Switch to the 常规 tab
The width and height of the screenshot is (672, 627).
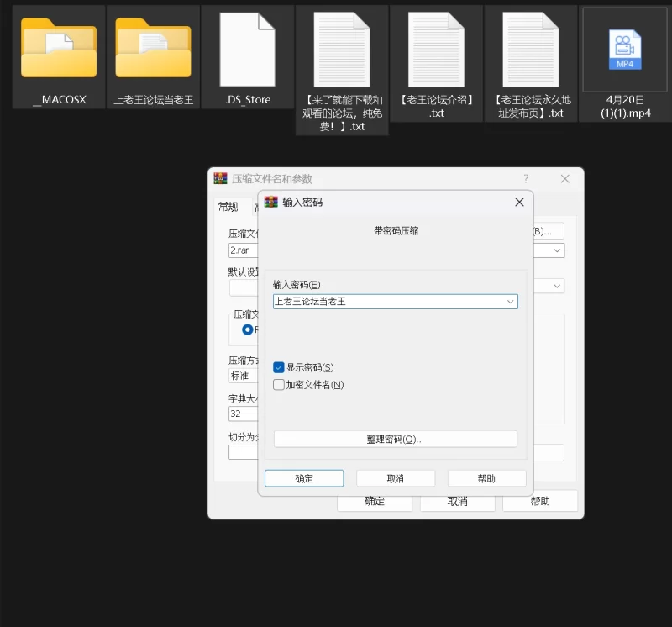(x=228, y=207)
